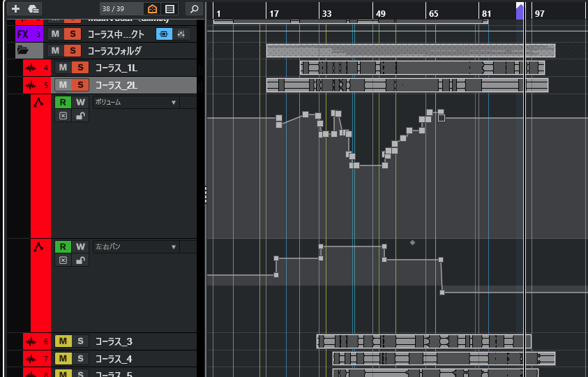Open the track presets icon beside Add Track
588x377 pixels.
tap(33, 8)
